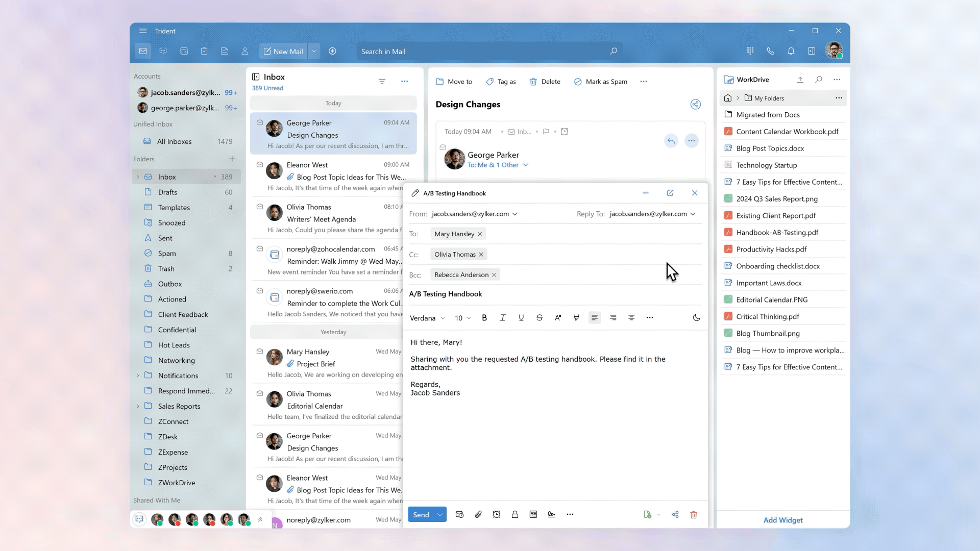
Task: Open the Verdana font family dropdown
Action: pyautogui.click(x=427, y=318)
